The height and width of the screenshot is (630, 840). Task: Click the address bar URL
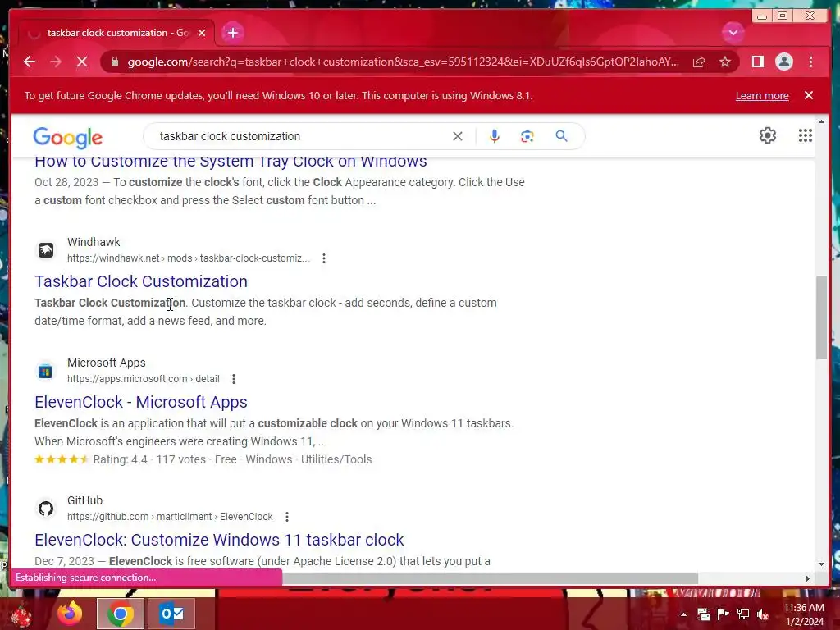[403, 62]
